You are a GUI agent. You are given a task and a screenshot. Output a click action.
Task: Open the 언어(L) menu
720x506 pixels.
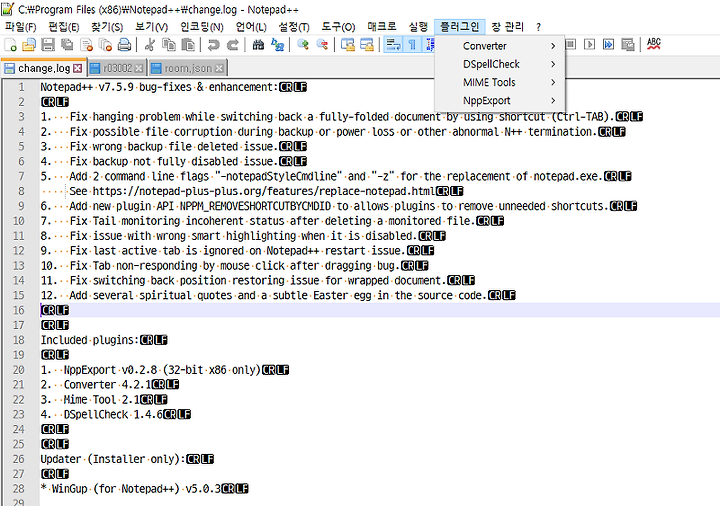(x=251, y=27)
